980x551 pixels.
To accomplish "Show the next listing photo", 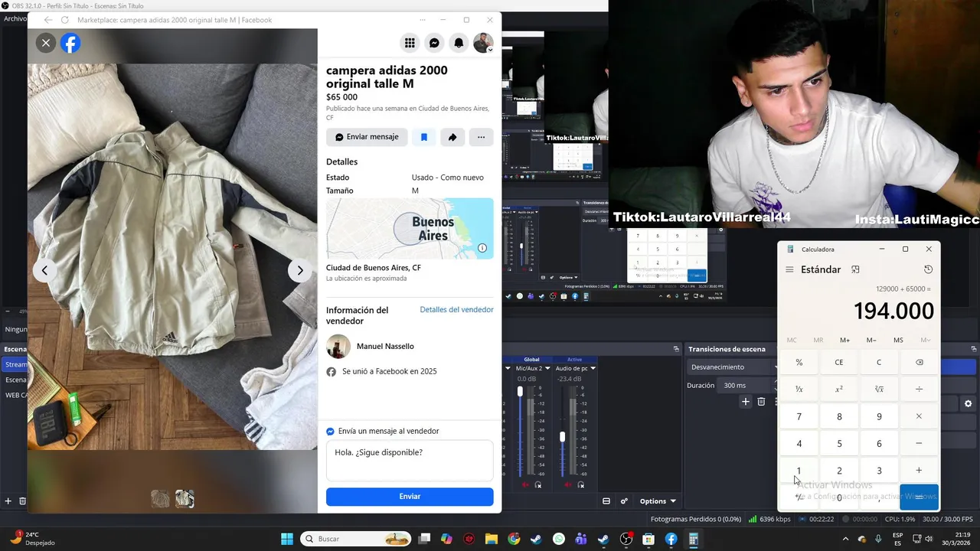I will tap(300, 270).
